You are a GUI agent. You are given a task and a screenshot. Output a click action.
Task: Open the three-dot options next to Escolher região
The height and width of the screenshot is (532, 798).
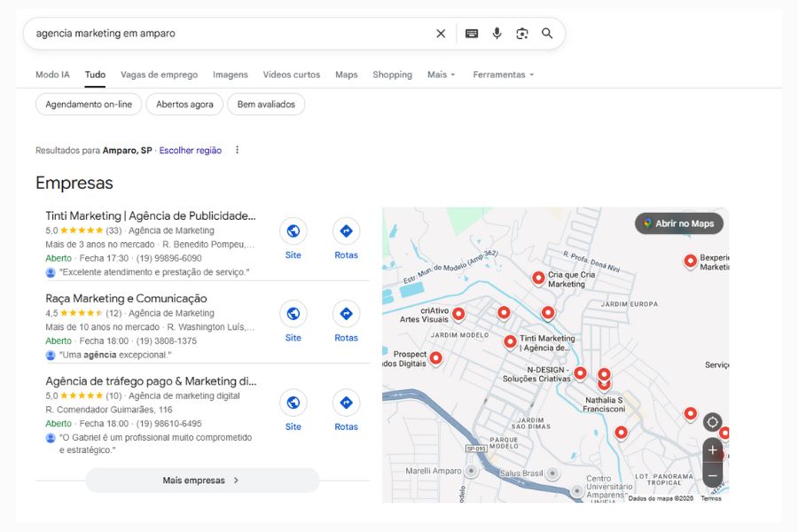tap(237, 150)
